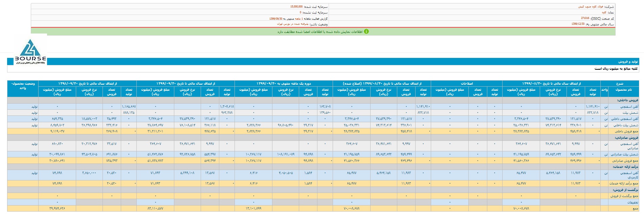Click the sales rate cell ۱۸,۵۷۷,۰۰۳
This screenshot has height=217, width=644.
(x=89, y=119)
